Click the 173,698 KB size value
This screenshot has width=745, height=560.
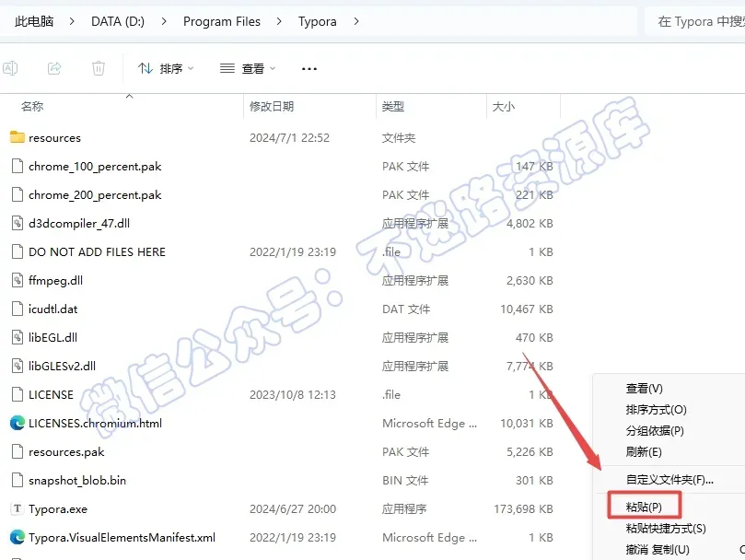click(523, 509)
